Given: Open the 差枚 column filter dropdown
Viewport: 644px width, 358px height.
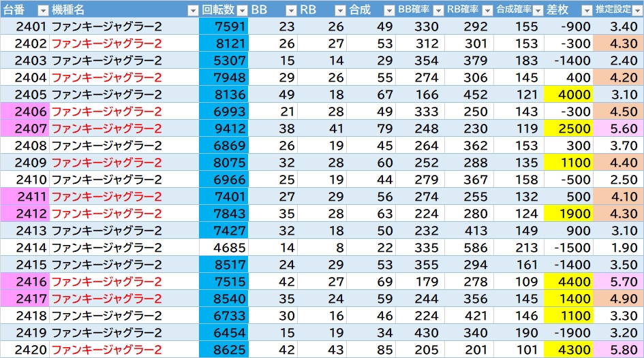Looking at the screenshot, I should coord(587,11).
